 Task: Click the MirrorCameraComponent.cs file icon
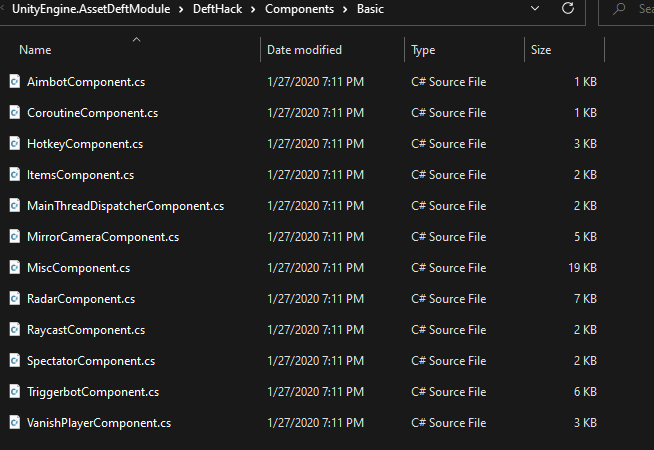coord(15,236)
